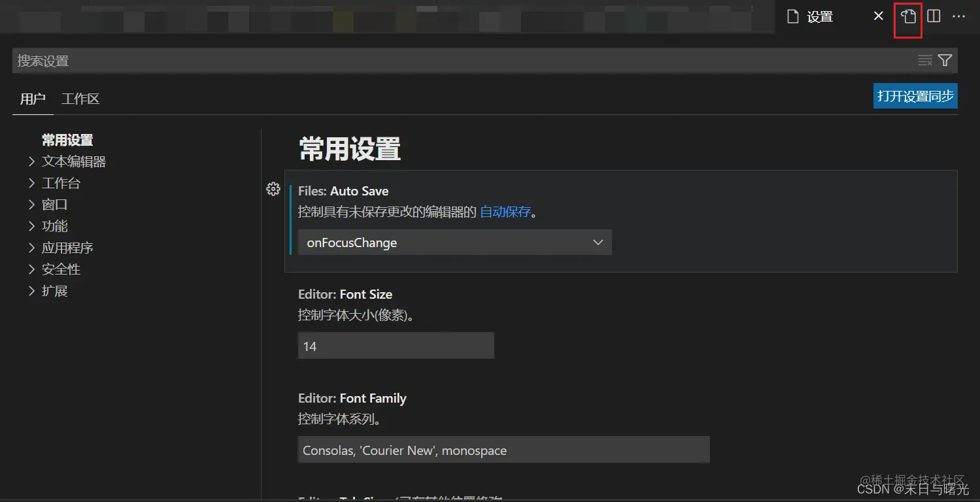The image size is (980, 502).
Task: Open the editor More Actions menu
Action: [x=959, y=16]
